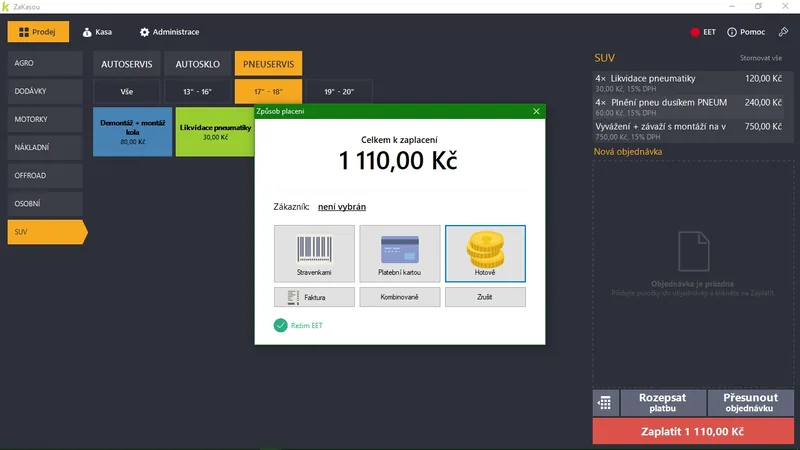Viewport: 800px width, 450px height.
Task: Select the NÁKLADNÍ category
Action: 45,147
